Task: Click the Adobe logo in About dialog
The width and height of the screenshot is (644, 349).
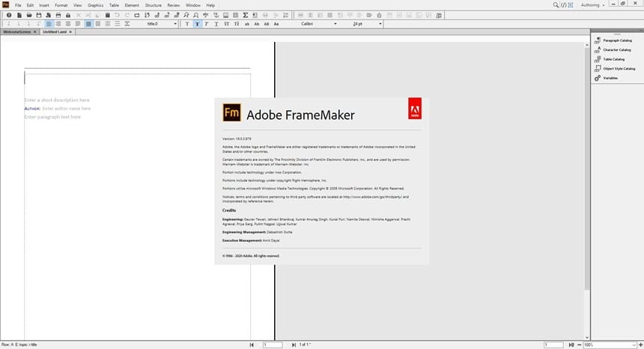Action: click(415, 109)
